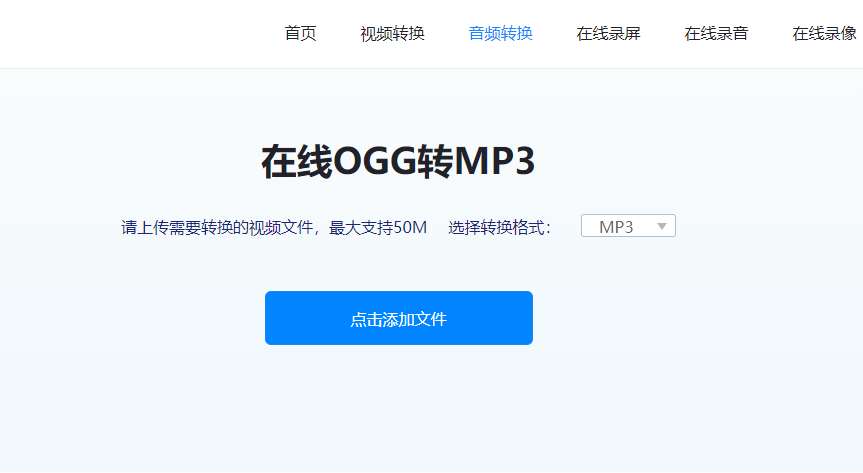This screenshot has height=473, width=863.
Task: Switch to 在线录屏 screen recording
Action: pos(608,33)
